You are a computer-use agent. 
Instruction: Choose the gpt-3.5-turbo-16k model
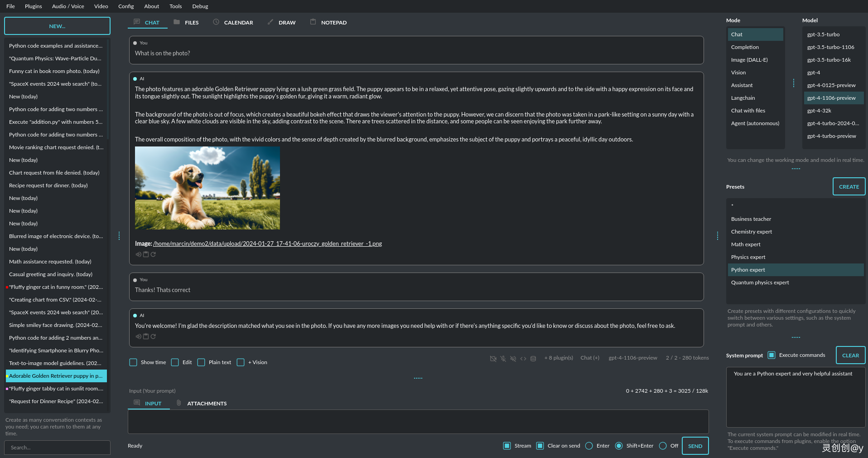tap(834, 60)
